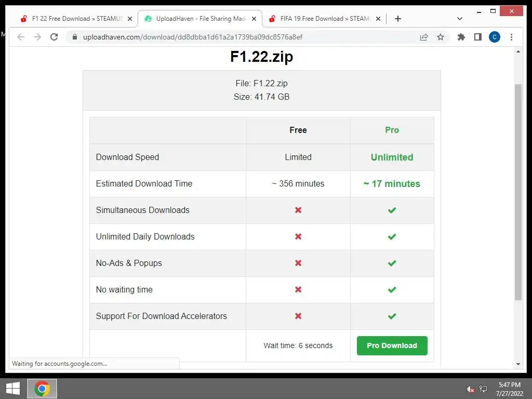Open the Extensions puzzle icon

point(461,37)
